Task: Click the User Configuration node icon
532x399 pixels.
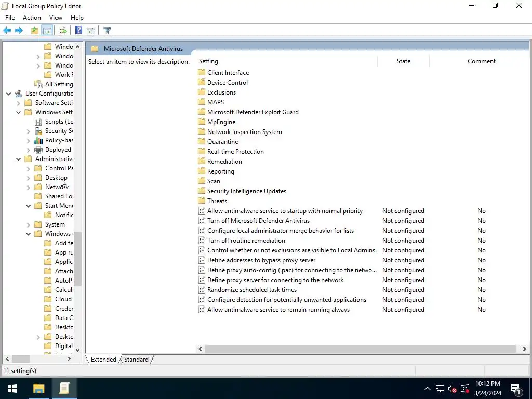Action: point(19,94)
